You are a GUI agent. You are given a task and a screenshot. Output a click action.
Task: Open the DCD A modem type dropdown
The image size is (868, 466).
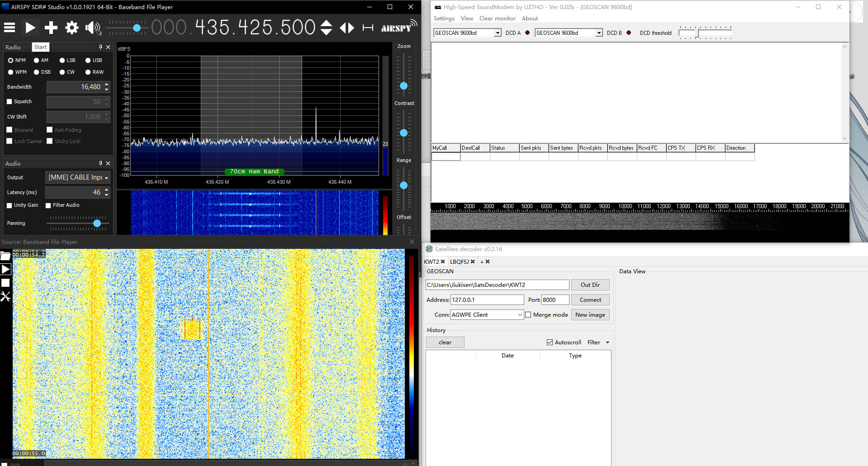[x=498, y=33]
